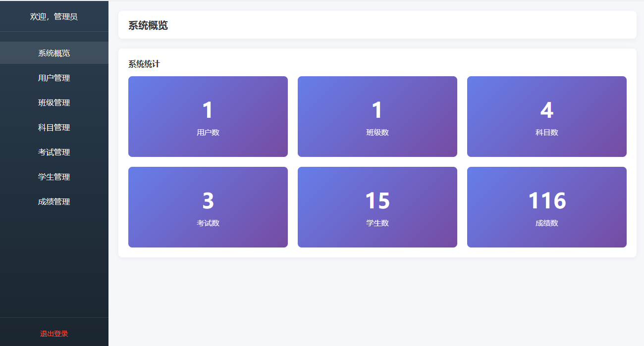Screen dimensions: 644x346
Task: Click the number 116 in 成绩数 card
Action: tap(547, 200)
